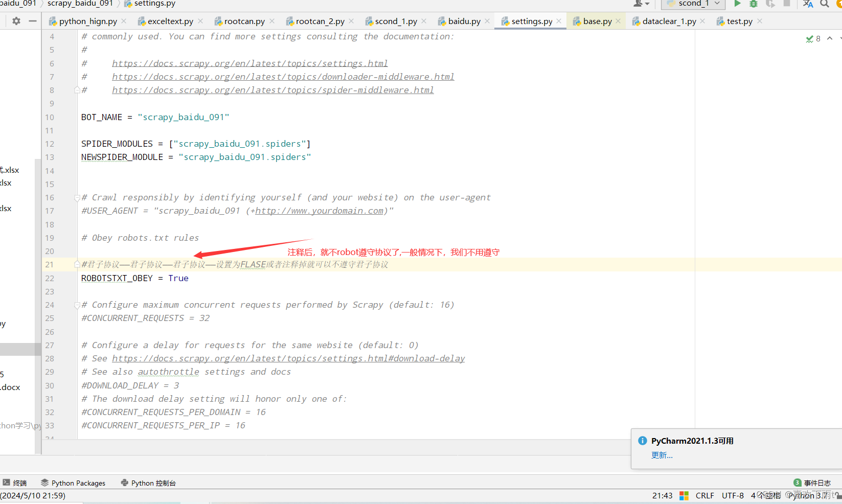Switch to rootcan.py tab
The height and width of the screenshot is (504, 842).
[x=244, y=21]
